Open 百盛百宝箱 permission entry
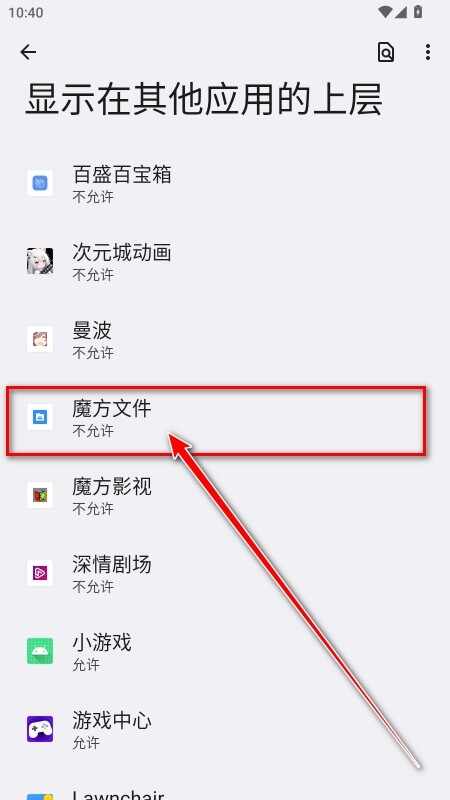450x800 pixels. pyautogui.click(x=225, y=184)
